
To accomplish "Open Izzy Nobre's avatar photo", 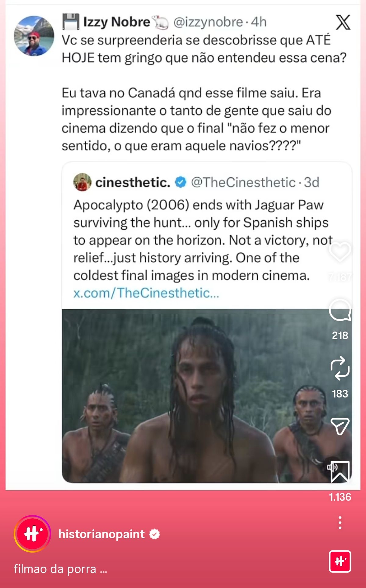I will (34, 36).
